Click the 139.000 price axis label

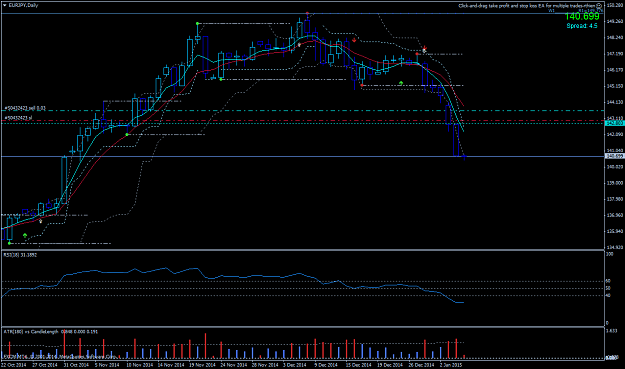coord(615,183)
